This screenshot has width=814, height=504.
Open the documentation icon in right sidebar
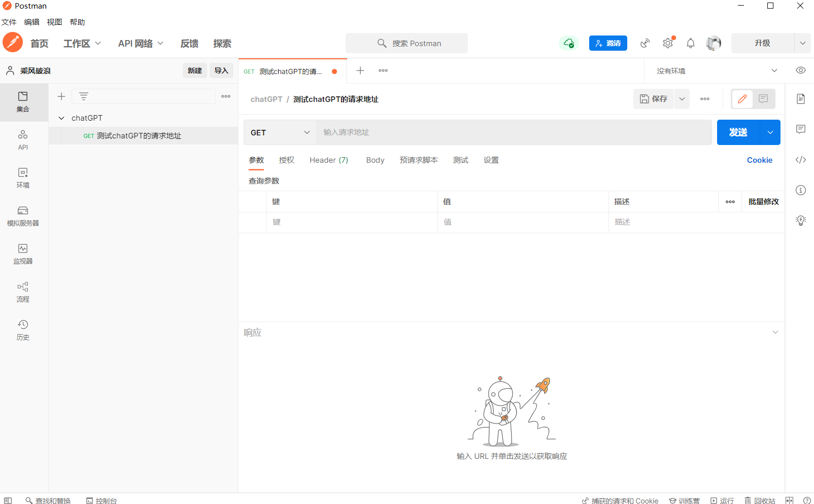point(801,99)
